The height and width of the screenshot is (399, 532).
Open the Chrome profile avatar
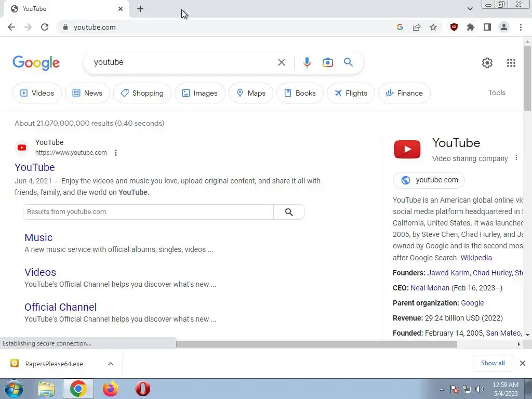click(504, 27)
